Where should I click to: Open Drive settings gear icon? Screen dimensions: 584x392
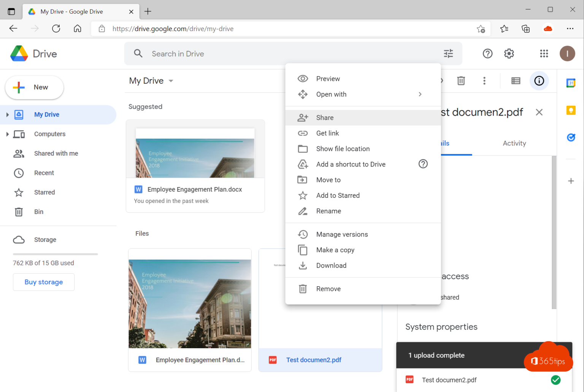[509, 54]
